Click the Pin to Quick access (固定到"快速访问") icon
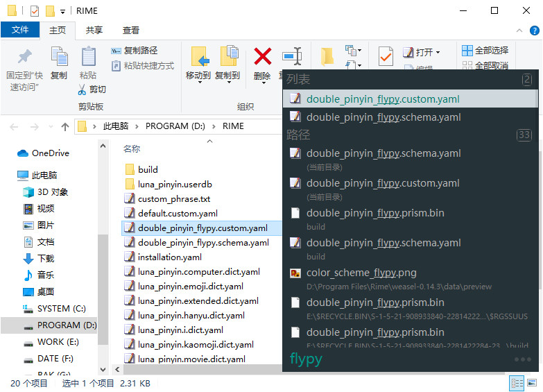 click(x=24, y=57)
